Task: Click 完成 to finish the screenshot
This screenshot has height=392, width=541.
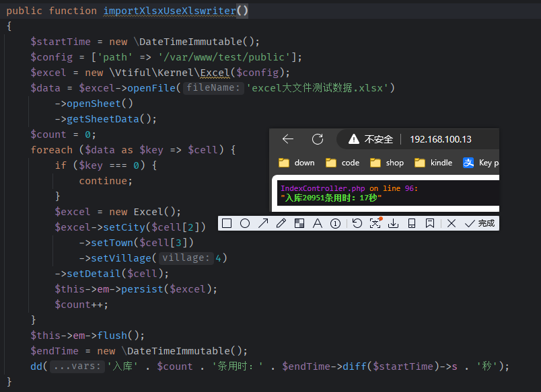Action: pyautogui.click(x=480, y=223)
